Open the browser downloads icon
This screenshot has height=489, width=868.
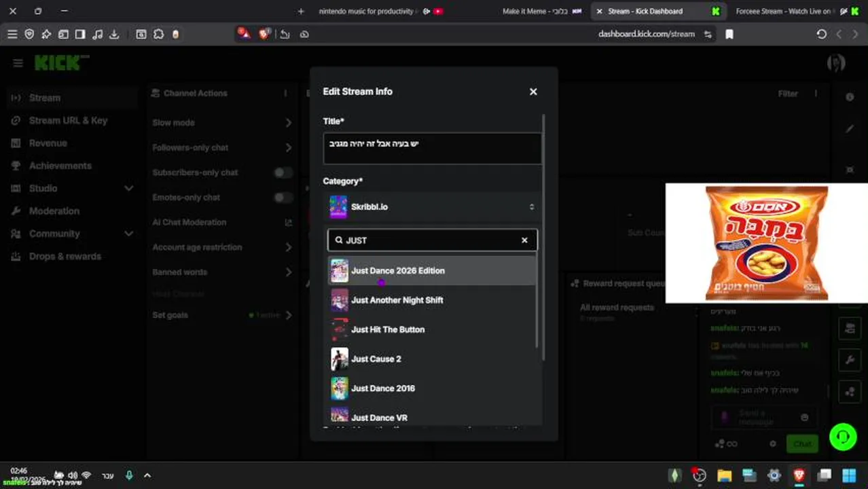click(114, 34)
